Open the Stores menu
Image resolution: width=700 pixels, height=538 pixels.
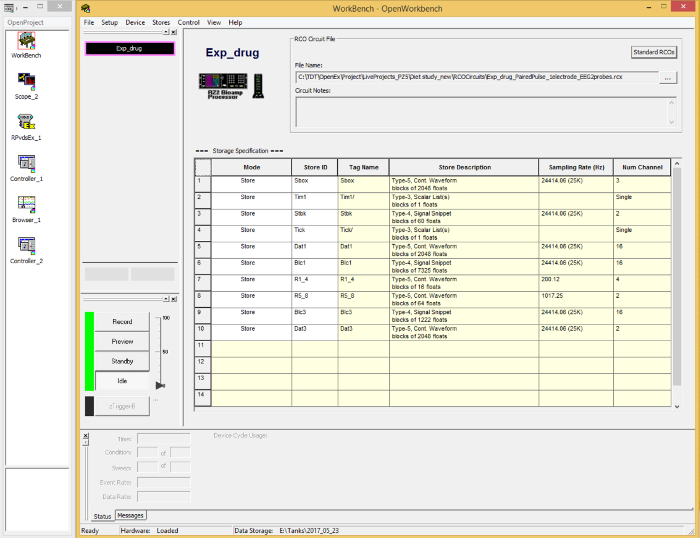pyautogui.click(x=161, y=22)
